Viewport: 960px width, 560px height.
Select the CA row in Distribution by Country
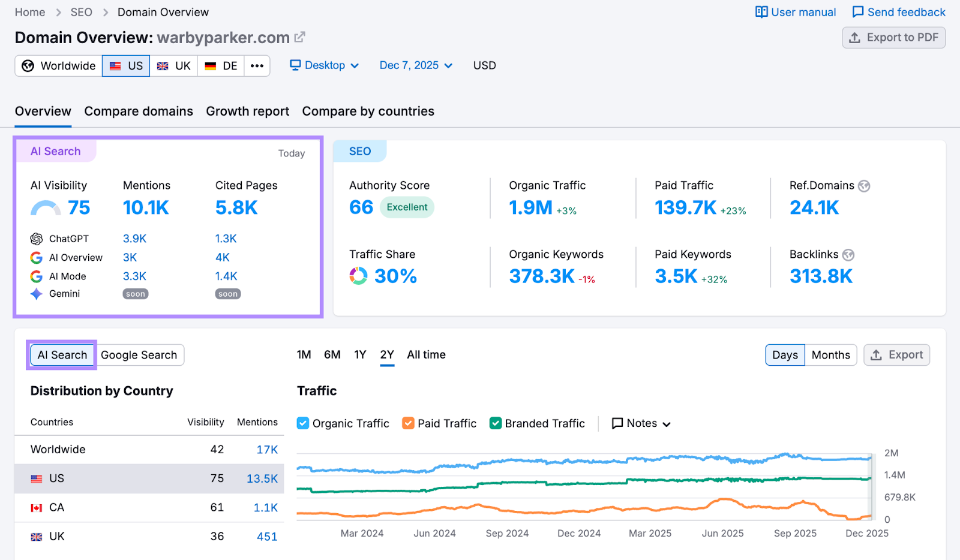[x=56, y=507]
